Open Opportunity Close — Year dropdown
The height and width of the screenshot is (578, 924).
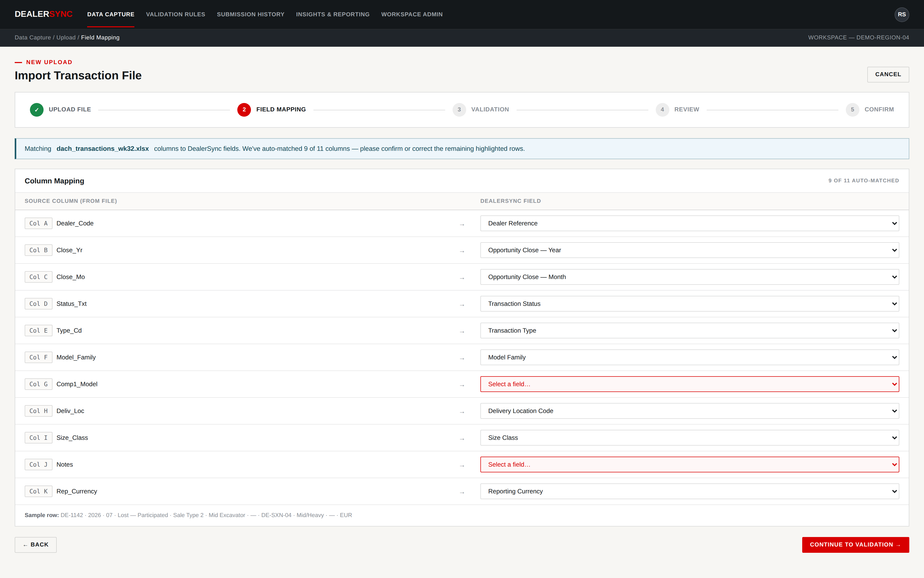(689, 250)
